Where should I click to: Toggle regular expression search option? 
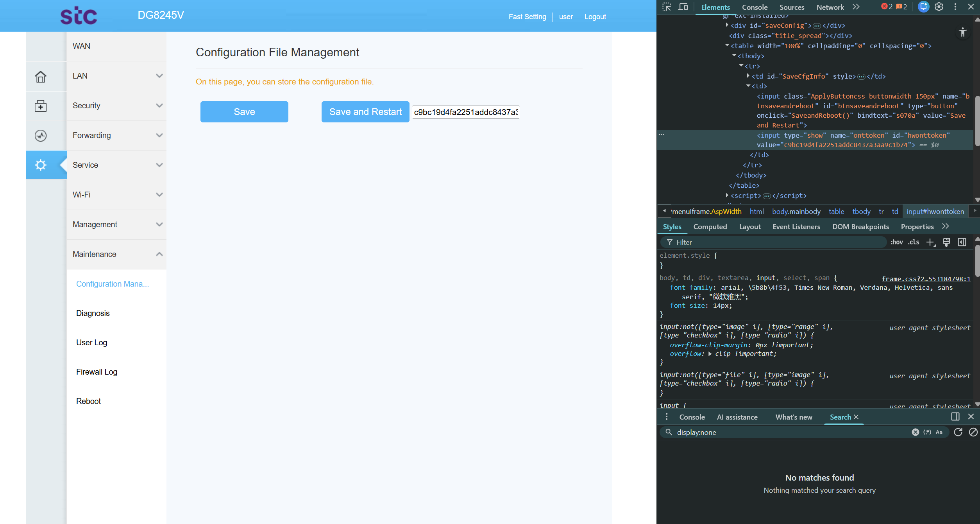point(927,432)
